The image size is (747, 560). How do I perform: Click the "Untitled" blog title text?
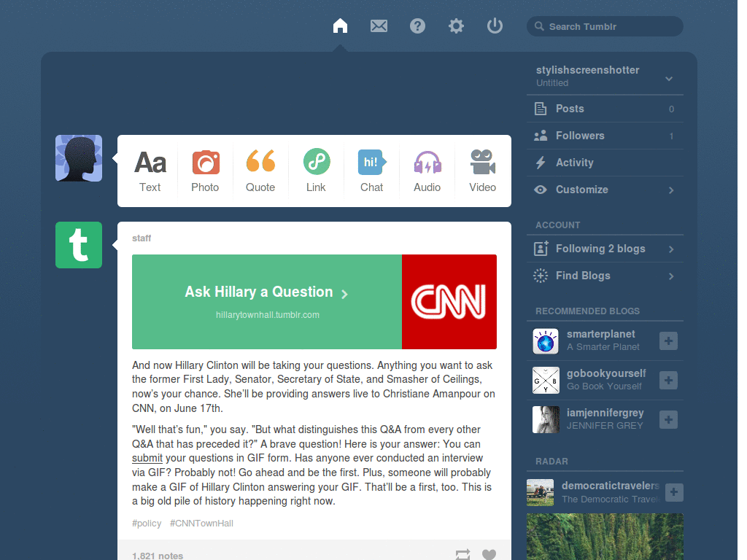(x=552, y=83)
